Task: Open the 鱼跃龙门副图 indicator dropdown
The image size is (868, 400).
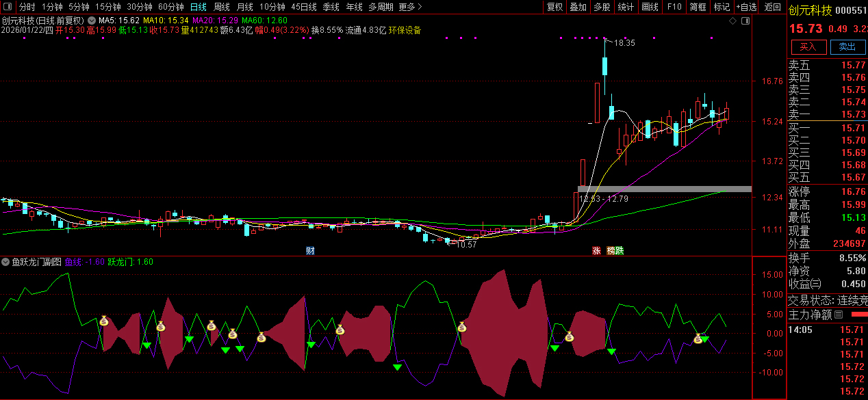Action: [5, 262]
